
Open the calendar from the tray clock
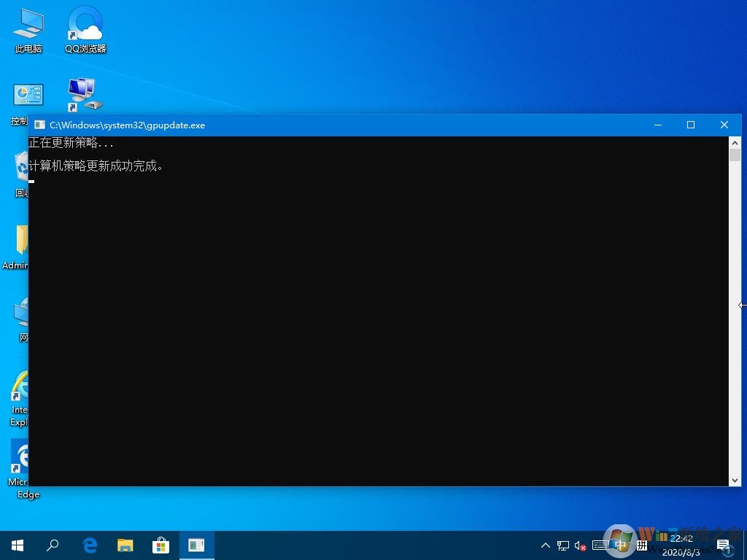[x=680, y=545]
